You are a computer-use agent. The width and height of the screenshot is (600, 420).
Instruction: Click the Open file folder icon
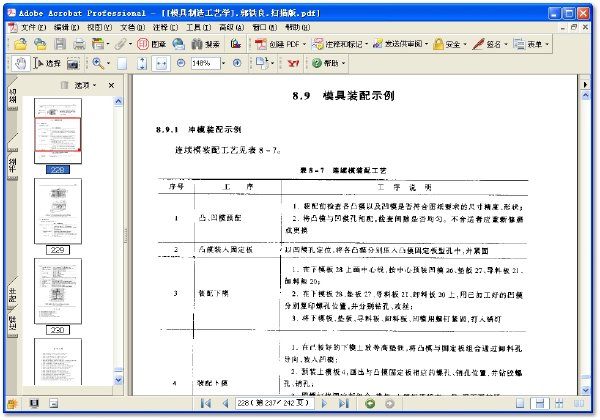[20, 44]
